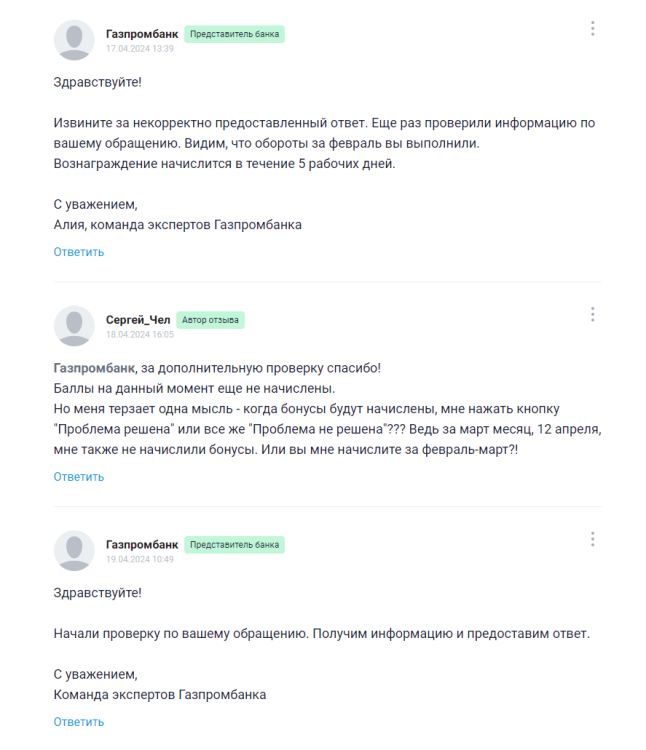Click Газпромбанк avatar on 19.04.2024 comment
The height and width of the screenshot is (750, 646).
(74, 551)
